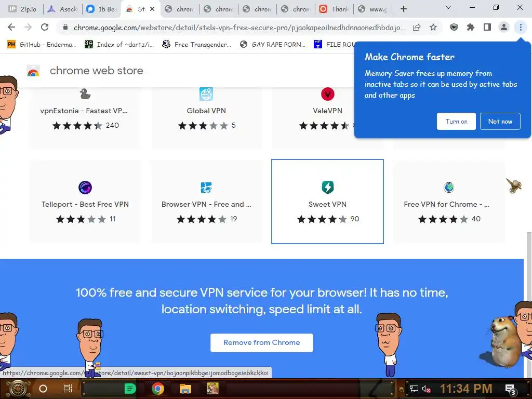Click Chrome icon on the taskbar
This screenshot has width=532, height=399.
tap(158, 389)
